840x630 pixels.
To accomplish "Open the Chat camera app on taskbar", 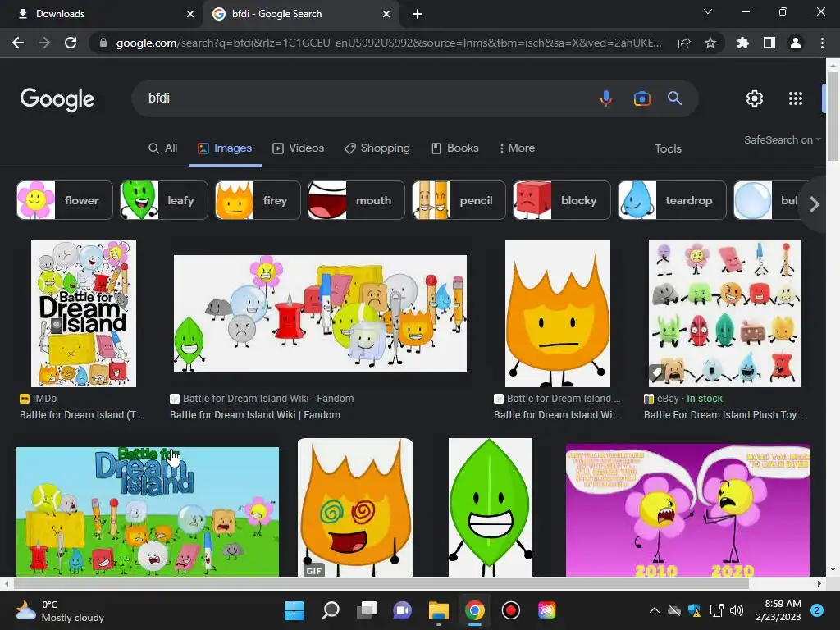I will (x=402, y=610).
